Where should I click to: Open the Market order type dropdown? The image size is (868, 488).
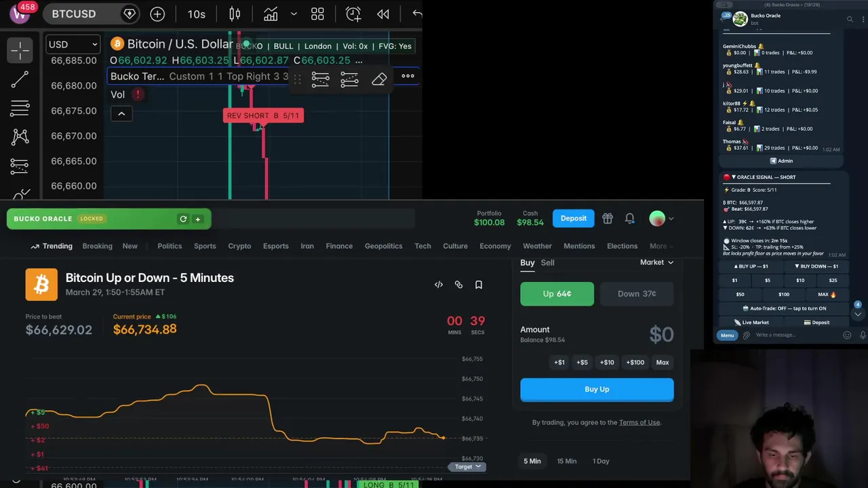(x=657, y=262)
